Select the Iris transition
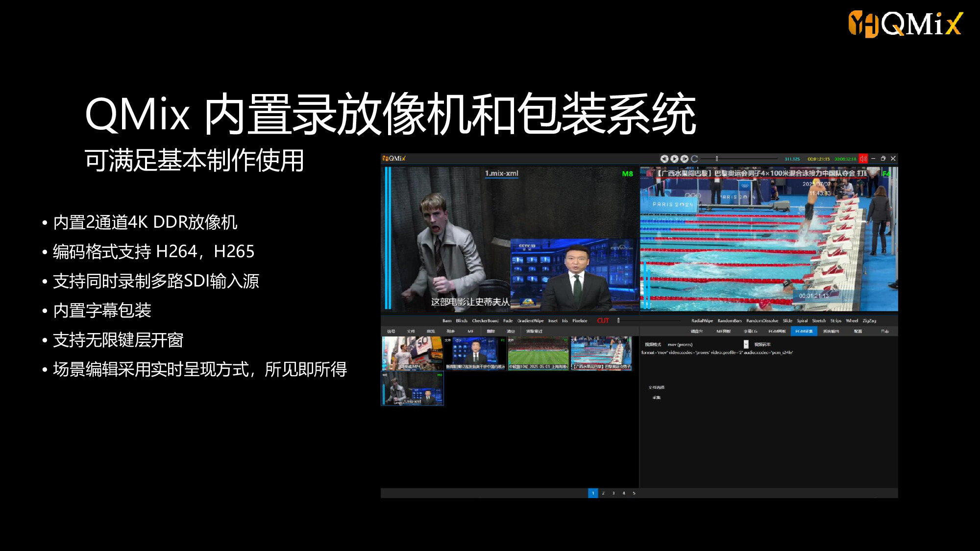 coord(565,321)
